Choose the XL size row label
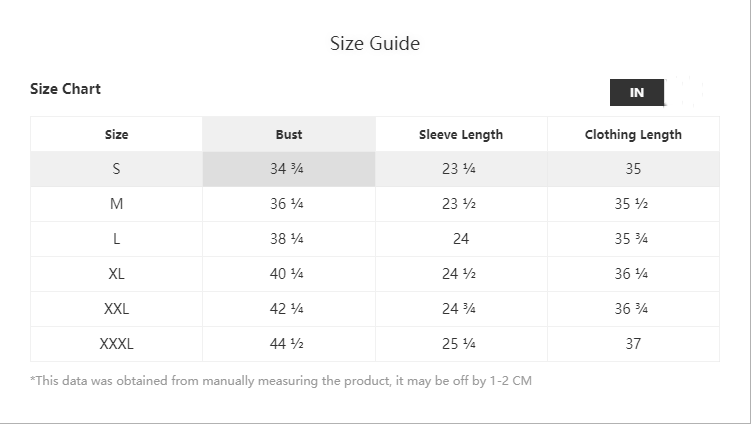Viewport: 751px width, 424px height. (x=117, y=274)
